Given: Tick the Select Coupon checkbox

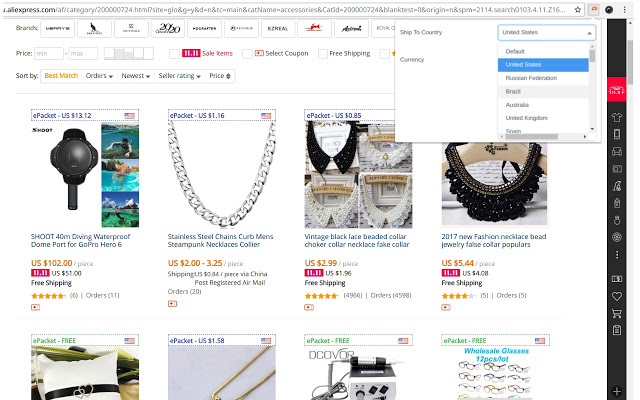Looking at the screenshot, I should pyautogui.click(x=247, y=53).
